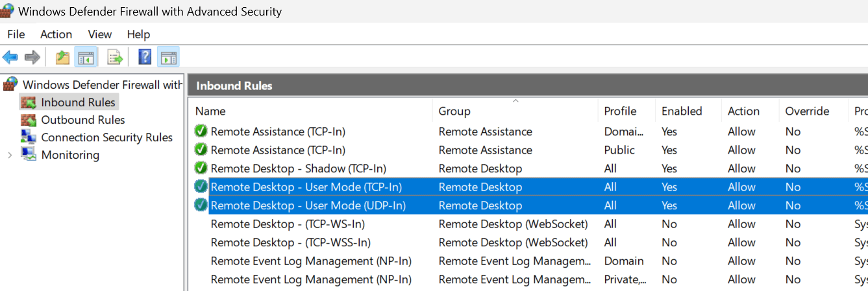Select Inbound Rules in the tree
The height and width of the screenshot is (291, 868).
click(x=78, y=102)
